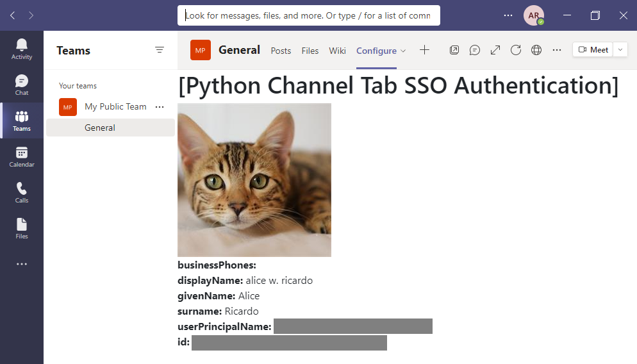This screenshot has height=364, width=637.
Task: Expand the tab to full screen
Action: pyautogui.click(x=495, y=50)
